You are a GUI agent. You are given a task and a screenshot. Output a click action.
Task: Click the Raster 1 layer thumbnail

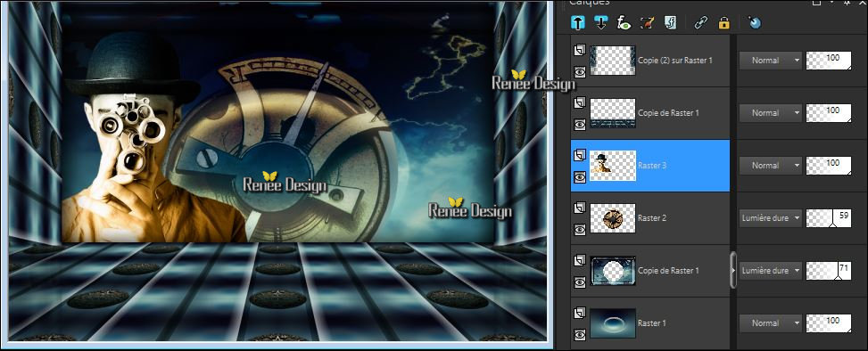[613, 322]
